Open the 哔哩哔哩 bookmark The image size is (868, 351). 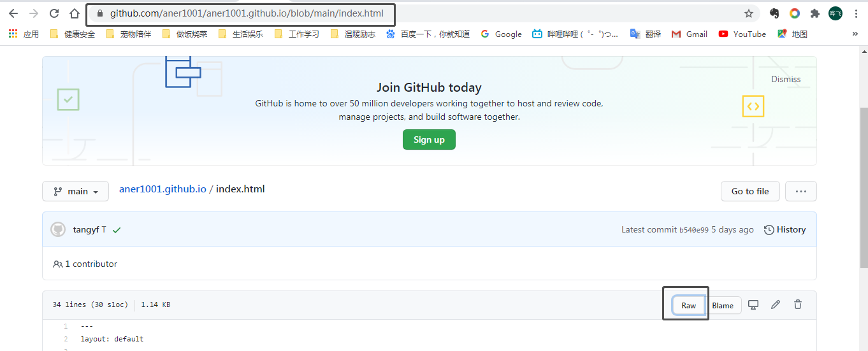[x=575, y=34]
